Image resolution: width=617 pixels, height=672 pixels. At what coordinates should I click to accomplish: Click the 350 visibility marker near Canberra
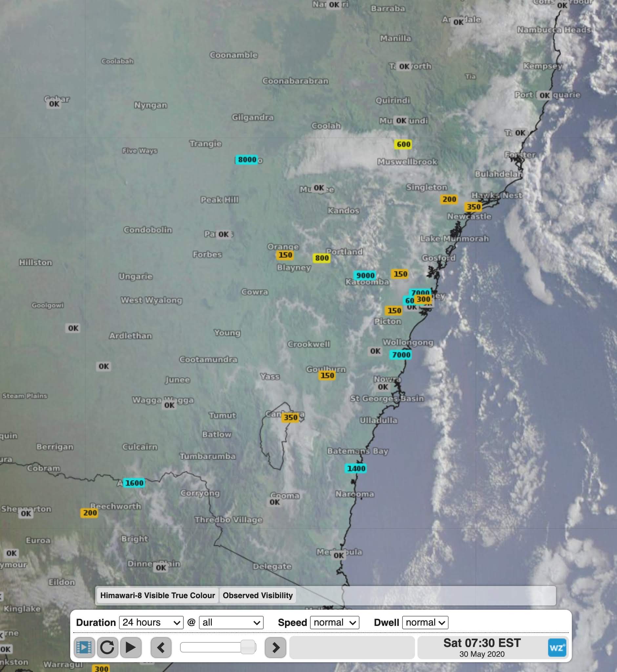pyautogui.click(x=291, y=417)
